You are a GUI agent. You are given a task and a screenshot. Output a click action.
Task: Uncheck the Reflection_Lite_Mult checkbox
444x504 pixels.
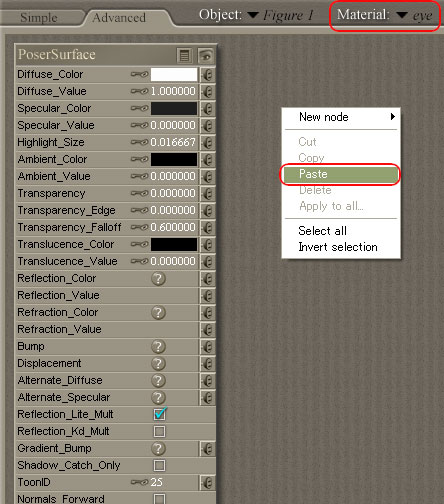coord(160,414)
